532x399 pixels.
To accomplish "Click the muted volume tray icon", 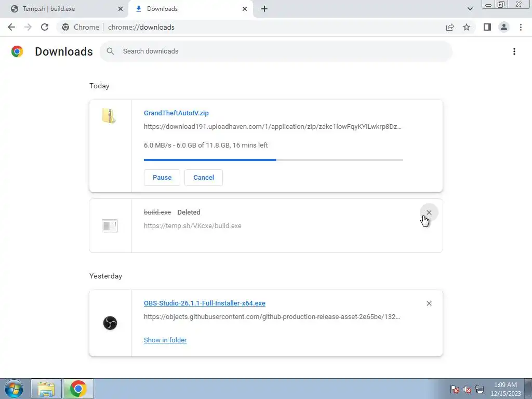I will pyautogui.click(x=467, y=389).
